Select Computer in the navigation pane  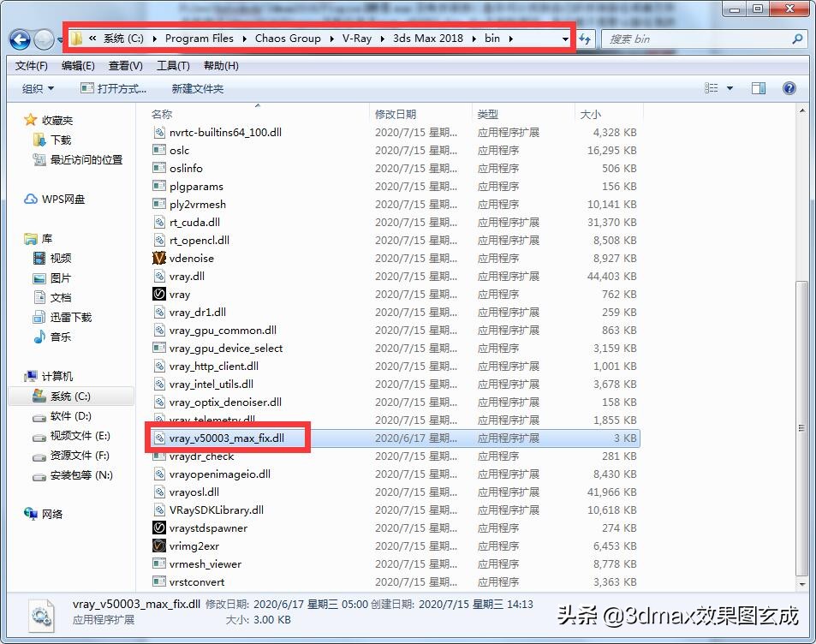(x=49, y=376)
